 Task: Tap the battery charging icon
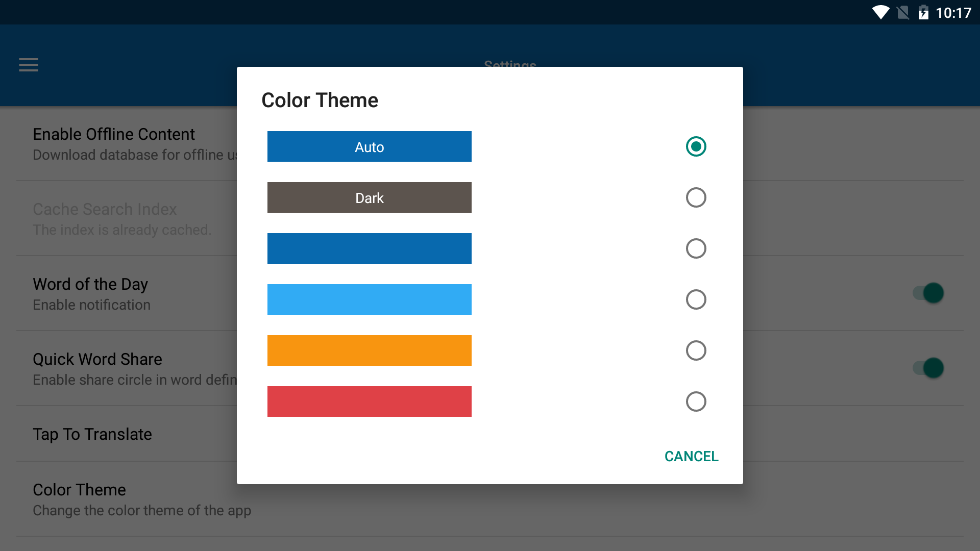923,12
